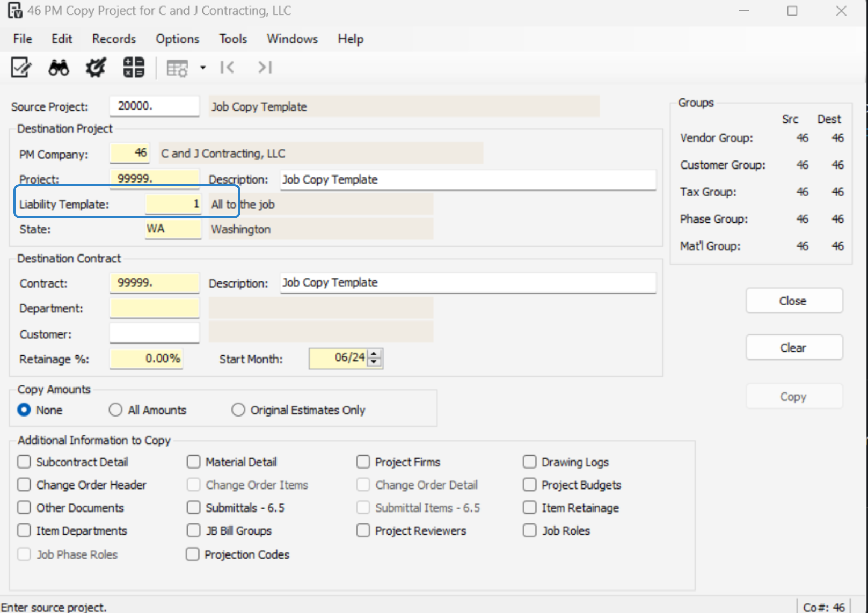Image resolution: width=868 pixels, height=613 pixels.
Task: Open the Edit menu
Action: (62, 39)
